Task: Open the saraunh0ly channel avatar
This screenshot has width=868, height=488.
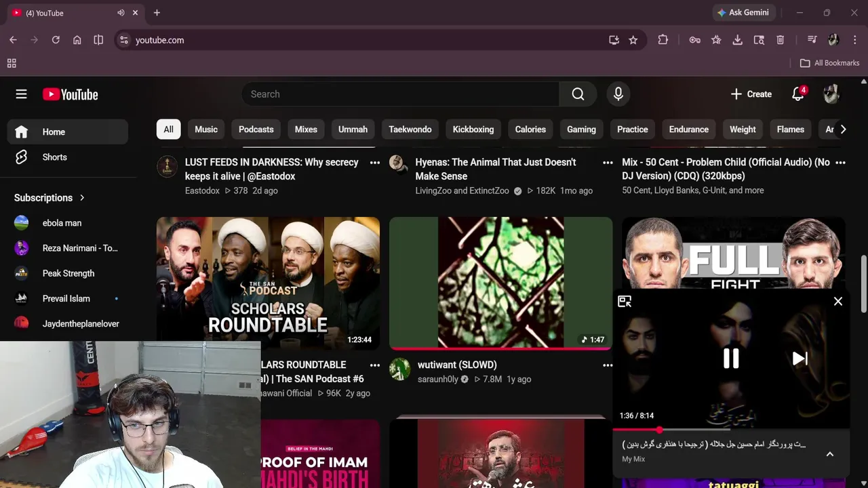Action: coord(399,369)
